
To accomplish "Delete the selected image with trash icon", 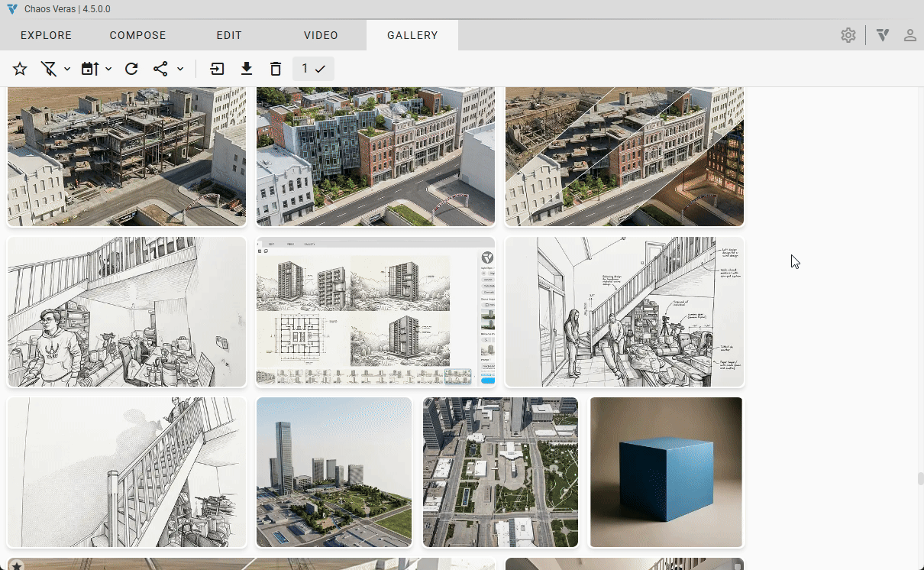I will 276,69.
